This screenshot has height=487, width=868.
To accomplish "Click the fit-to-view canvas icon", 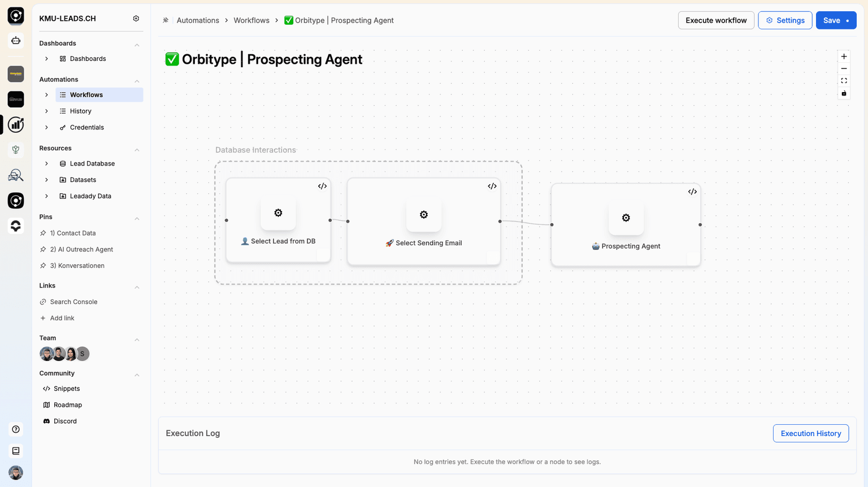I will [844, 81].
